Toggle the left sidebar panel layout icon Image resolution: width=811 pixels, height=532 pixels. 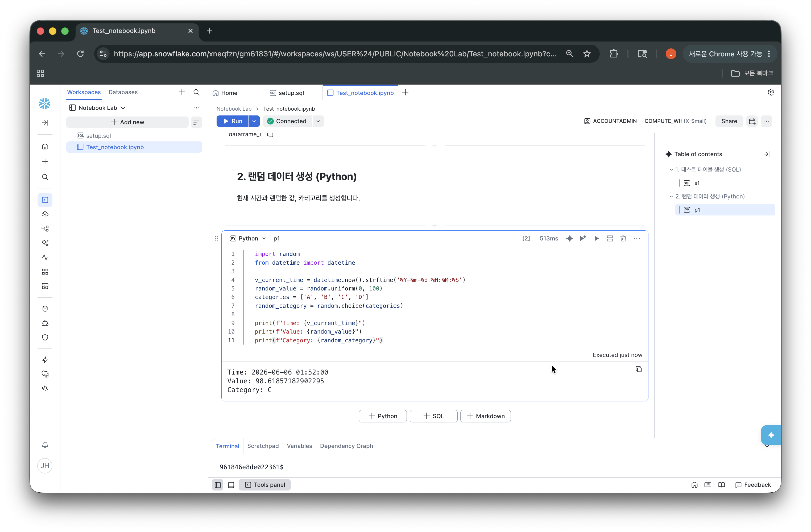[x=217, y=485]
